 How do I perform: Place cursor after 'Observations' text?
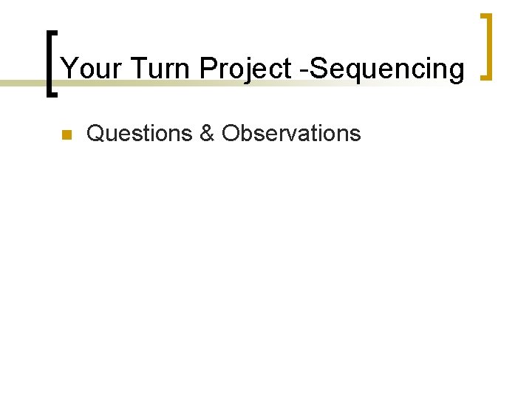click(x=362, y=134)
